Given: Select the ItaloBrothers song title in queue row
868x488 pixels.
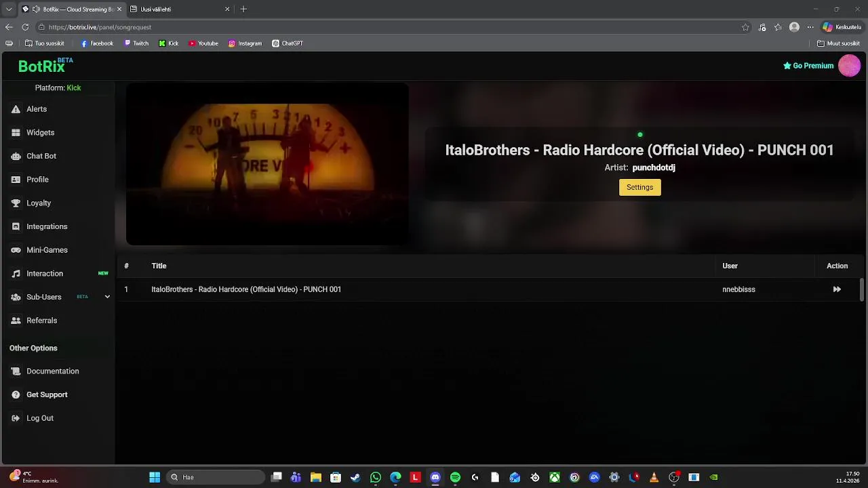Looking at the screenshot, I should [x=246, y=289].
